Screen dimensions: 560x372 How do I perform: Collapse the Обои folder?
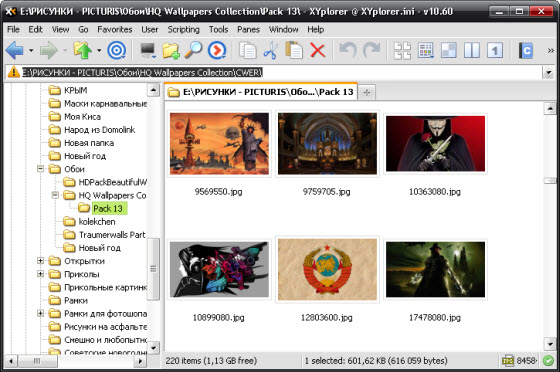tap(40, 169)
